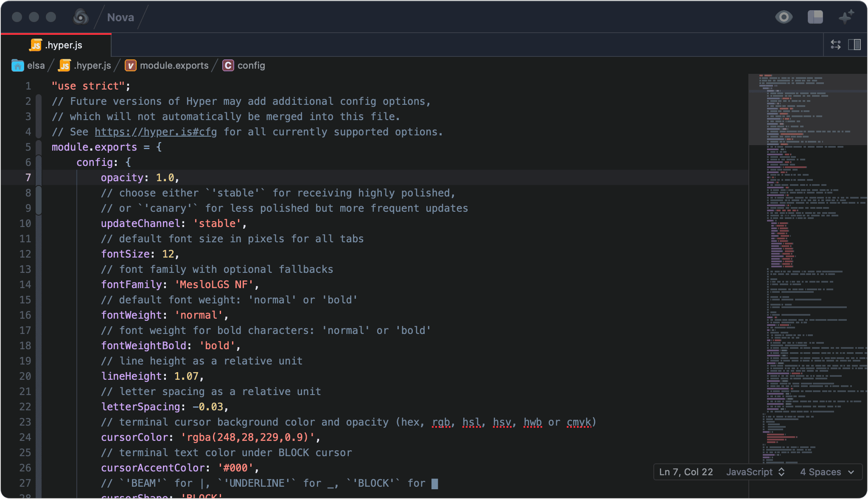Viewport: 868px width, 499px height.
Task: Click the elsa home folder breadcrumb icon
Action: pos(17,65)
